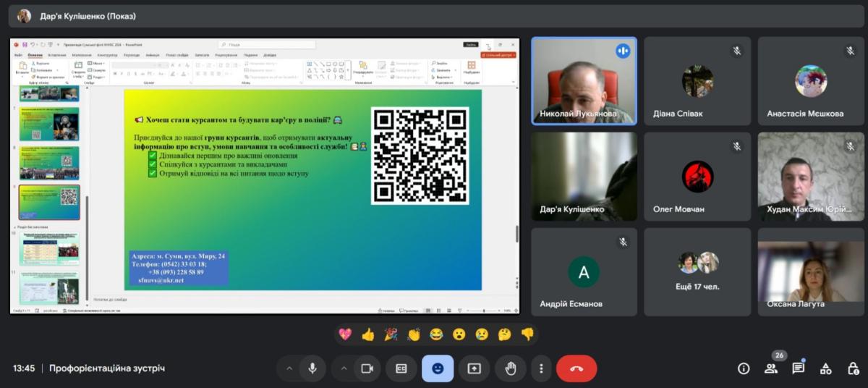Send the clapping hands reaction

click(414, 334)
